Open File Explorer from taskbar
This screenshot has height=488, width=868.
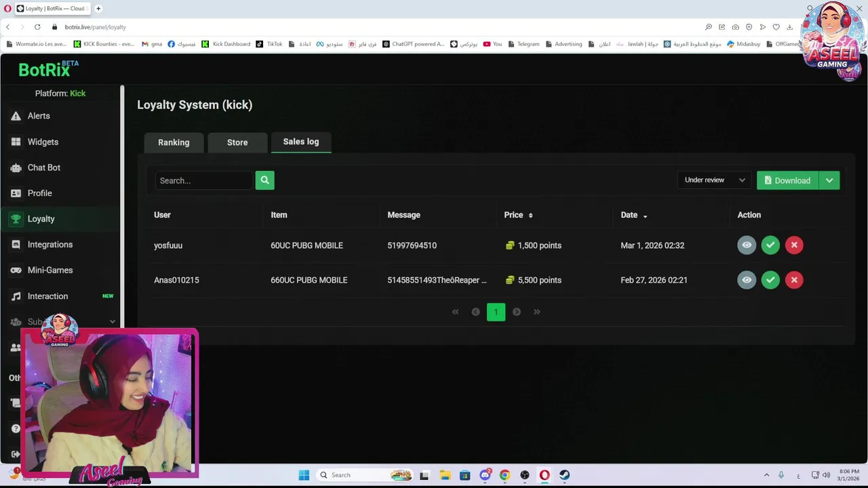pyautogui.click(x=444, y=475)
